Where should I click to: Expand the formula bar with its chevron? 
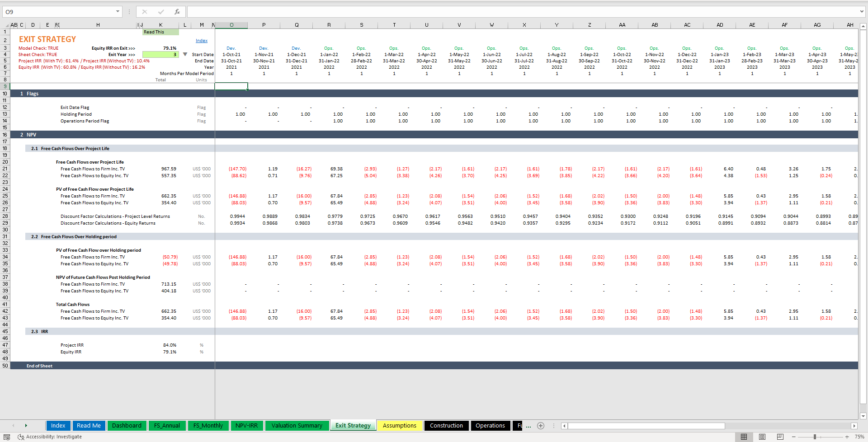(863, 11)
